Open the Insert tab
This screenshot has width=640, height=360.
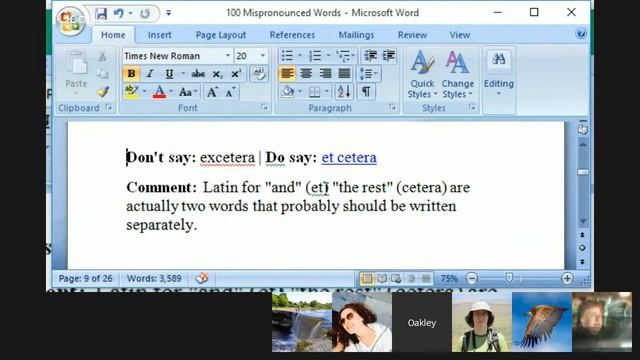159,35
